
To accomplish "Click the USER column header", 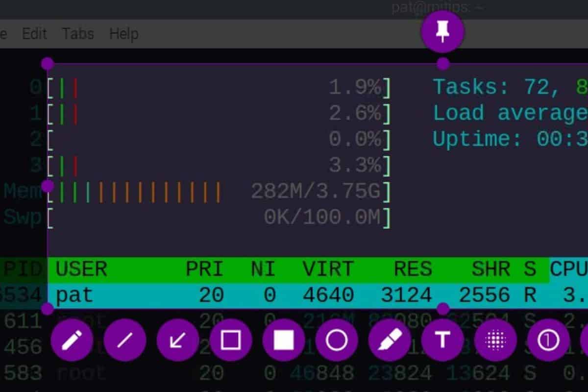I will pos(80,269).
